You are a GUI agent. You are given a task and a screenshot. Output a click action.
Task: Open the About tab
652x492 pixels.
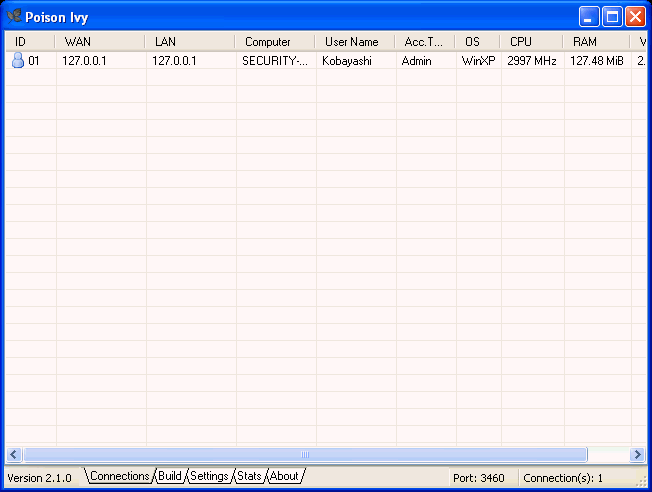click(284, 476)
